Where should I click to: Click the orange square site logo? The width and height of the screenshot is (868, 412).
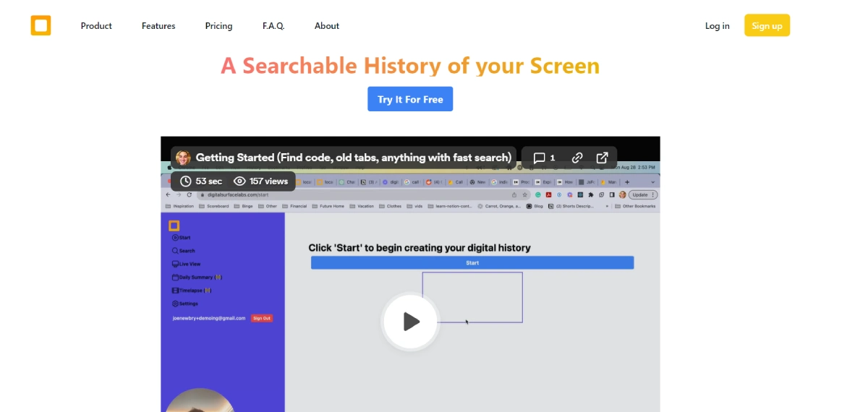41,25
